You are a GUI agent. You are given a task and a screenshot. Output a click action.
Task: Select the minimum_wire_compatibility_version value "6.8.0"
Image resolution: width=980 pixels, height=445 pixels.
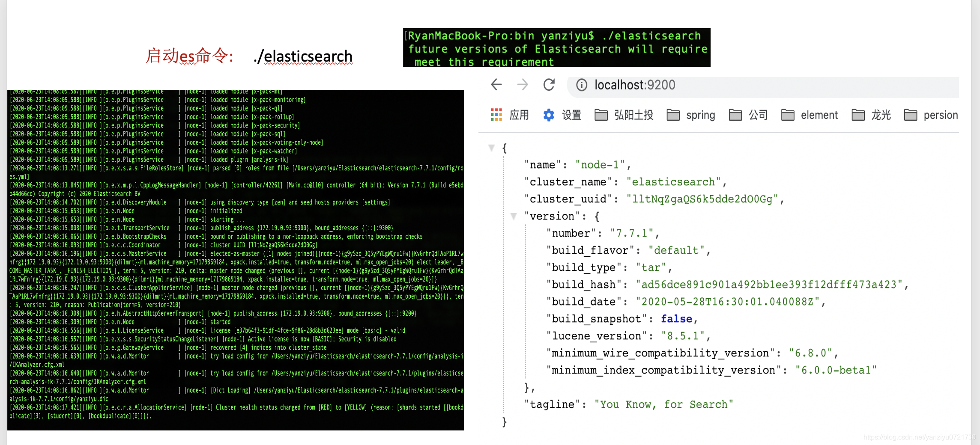point(811,353)
